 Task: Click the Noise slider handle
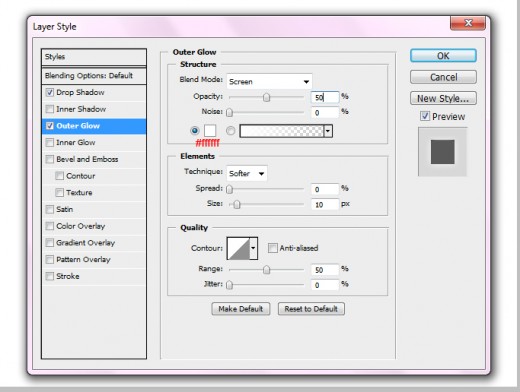click(x=229, y=113)
